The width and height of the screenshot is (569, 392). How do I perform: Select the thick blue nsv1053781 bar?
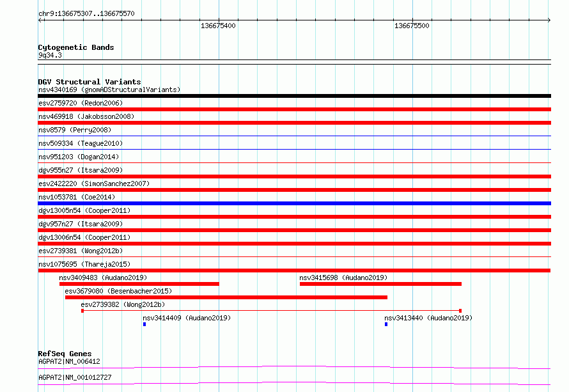tap(294, 203)
